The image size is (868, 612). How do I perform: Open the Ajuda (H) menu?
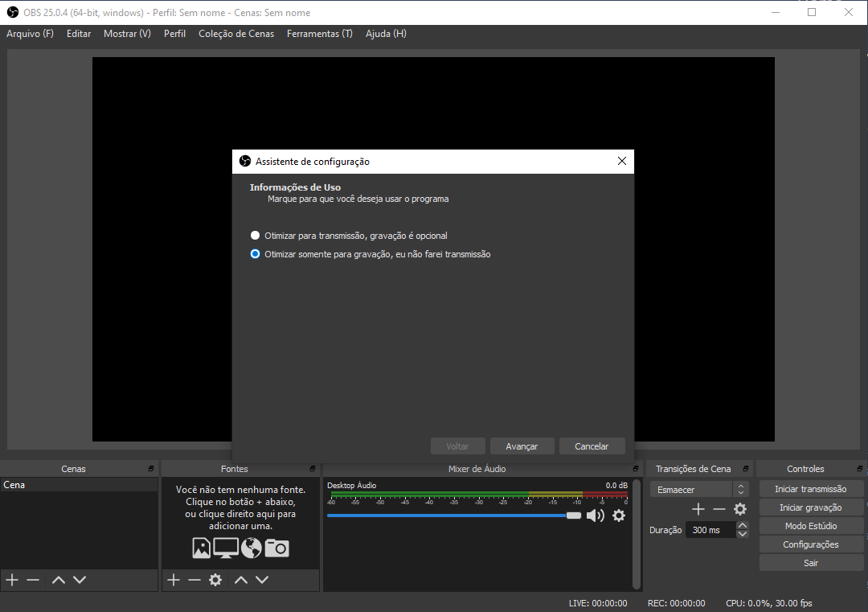tap(386, 34)
